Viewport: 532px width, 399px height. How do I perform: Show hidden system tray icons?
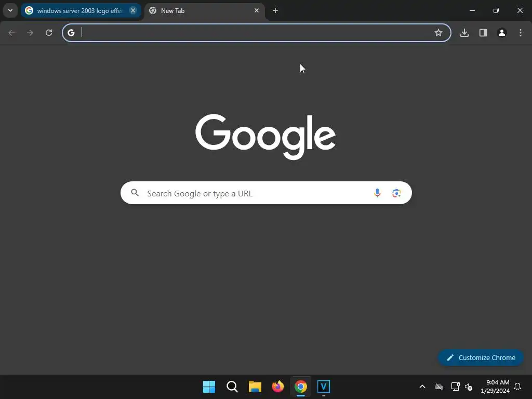(422, 387)
